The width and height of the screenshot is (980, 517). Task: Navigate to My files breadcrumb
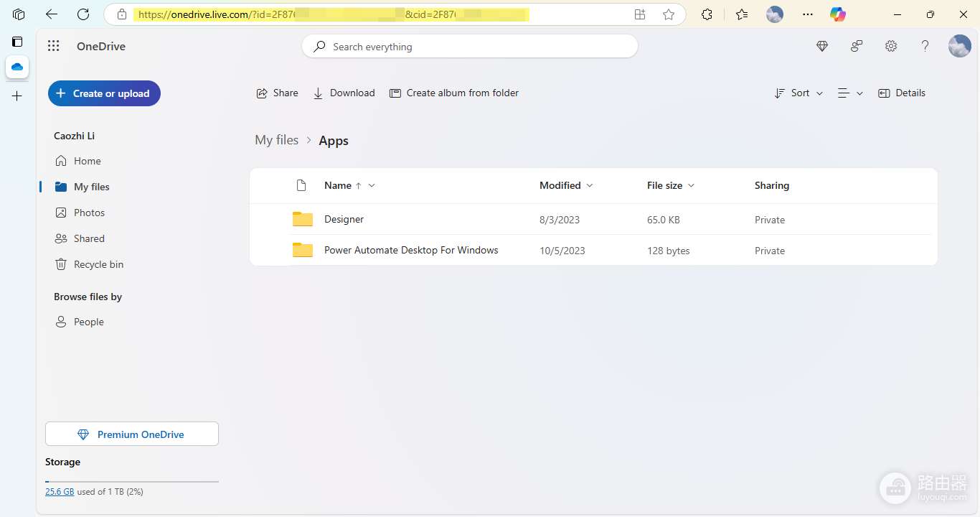click(x=276, y=140)
